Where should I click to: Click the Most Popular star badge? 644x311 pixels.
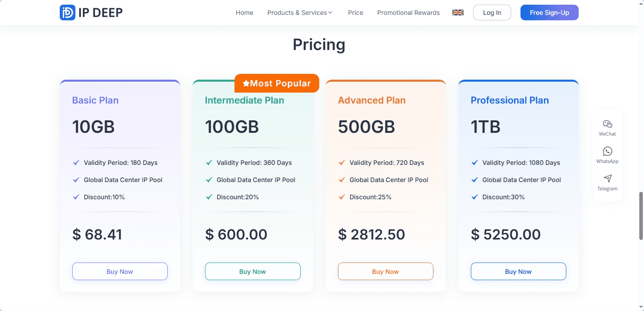coord(277,83)
